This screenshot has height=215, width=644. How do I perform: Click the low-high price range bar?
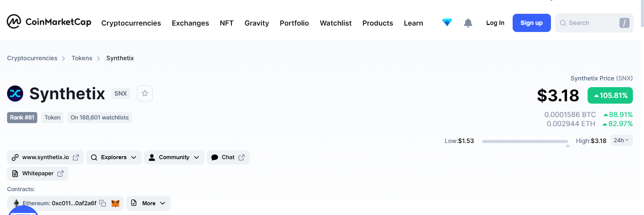524,142
